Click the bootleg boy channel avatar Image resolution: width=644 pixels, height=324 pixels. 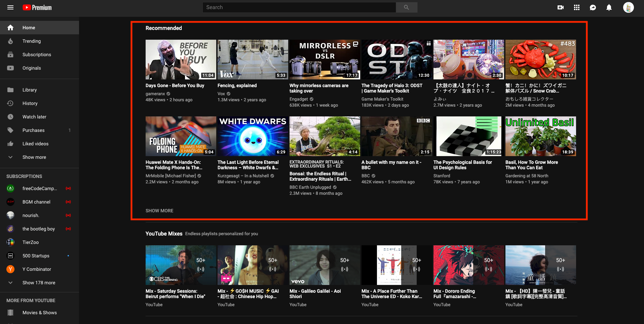(x=10, y=229)
